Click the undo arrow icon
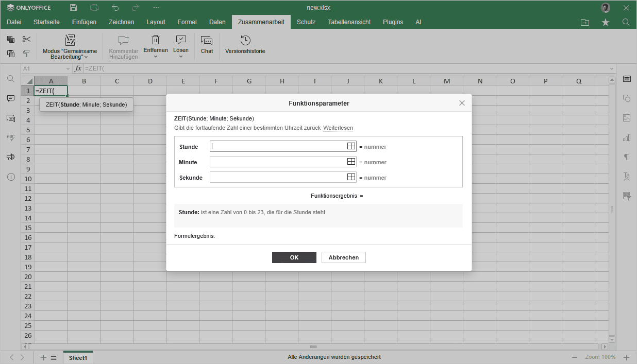Screen dimensions: 637x364 [115, 8]
